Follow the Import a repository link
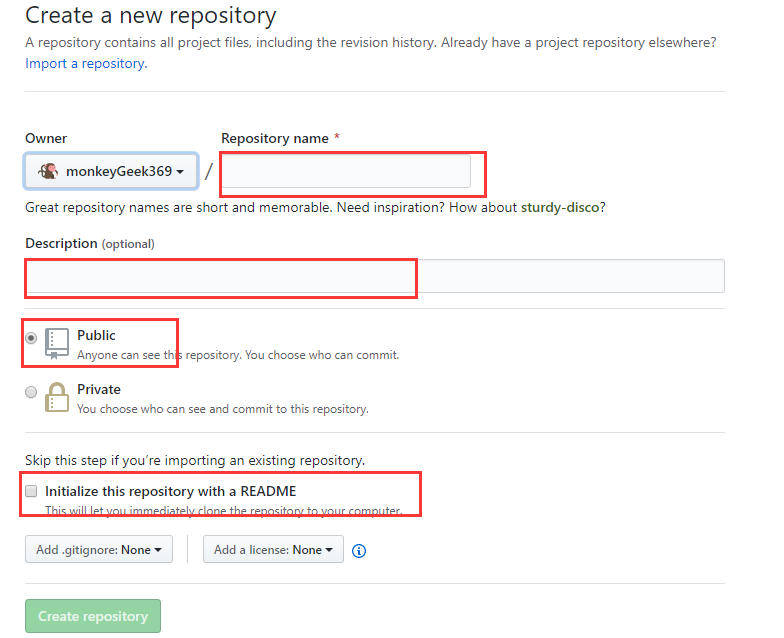Screen dimensions: 784x638 click(x=86, y=64)
